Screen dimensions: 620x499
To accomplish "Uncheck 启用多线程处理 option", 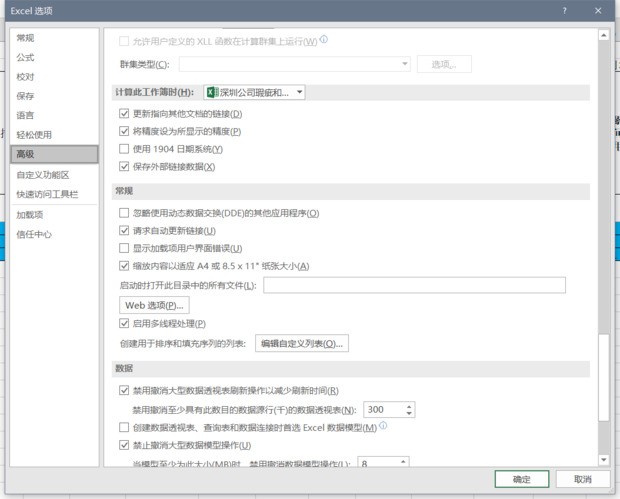I will click(124, 324).
